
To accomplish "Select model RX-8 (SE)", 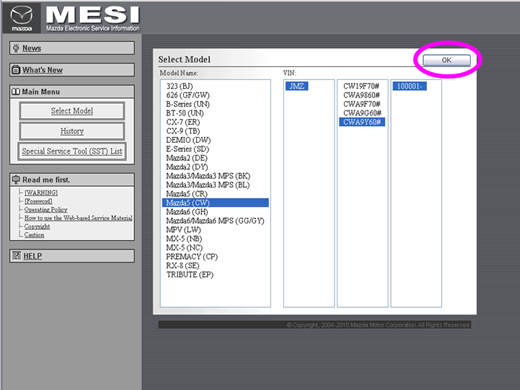I will pos(183,266).
